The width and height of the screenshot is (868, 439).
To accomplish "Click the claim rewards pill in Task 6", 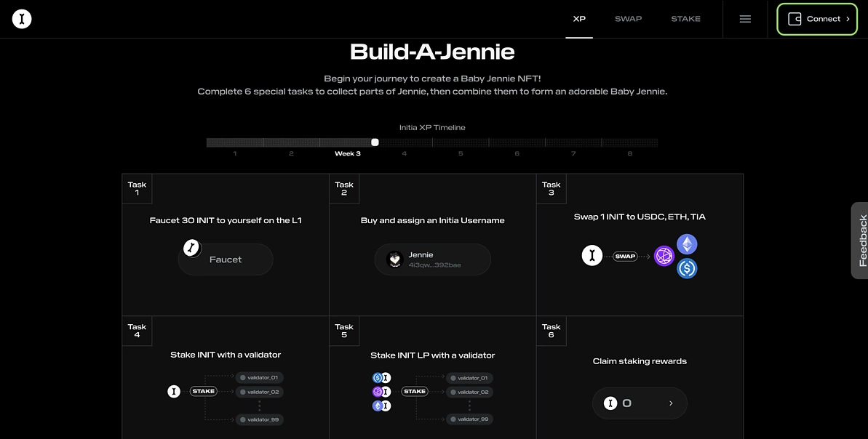I will coord(640,403).
